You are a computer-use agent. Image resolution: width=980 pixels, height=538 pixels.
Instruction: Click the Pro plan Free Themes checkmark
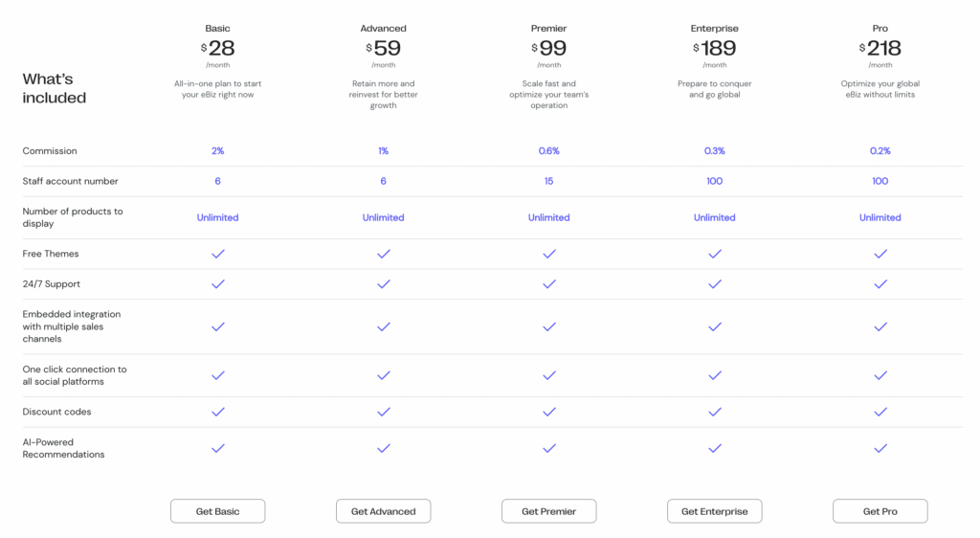[880, 254]
